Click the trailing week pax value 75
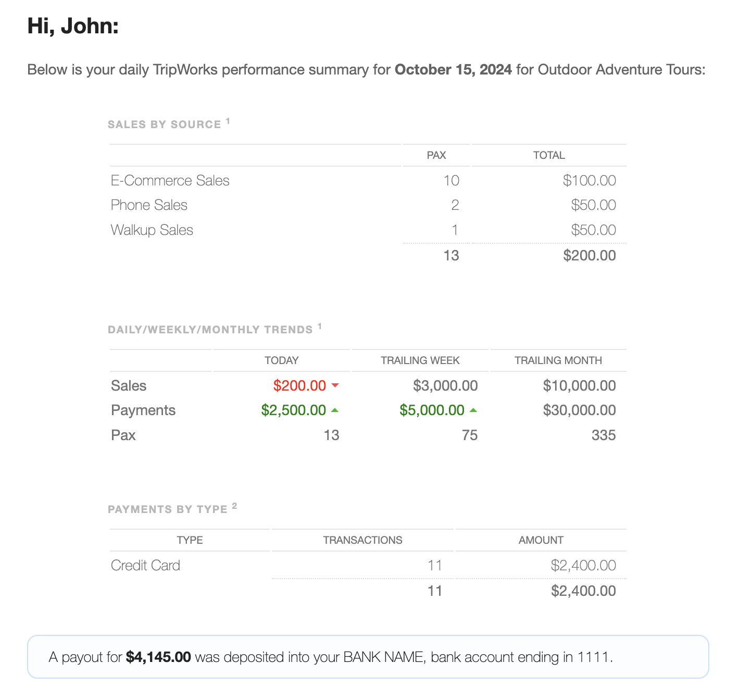This screenshot has width=752, height=700. pyautogui.click(x=470, y=435)
